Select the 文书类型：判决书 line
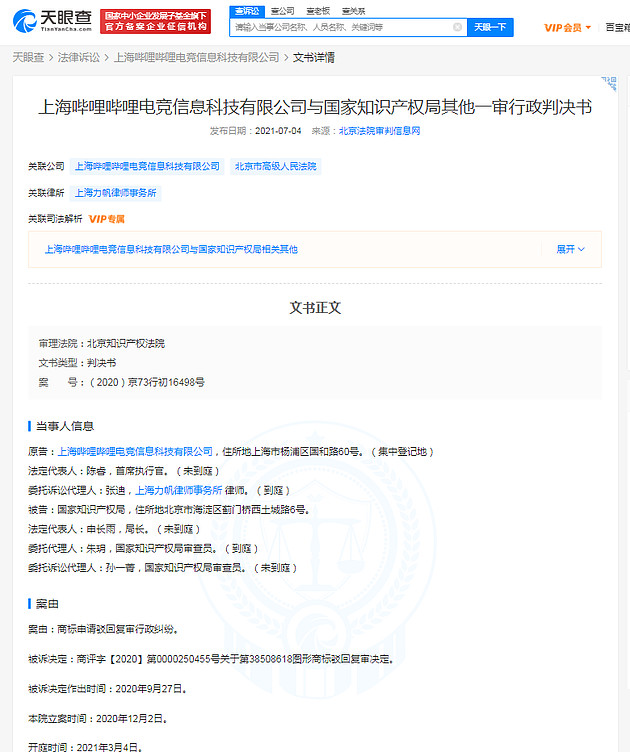Image resolution: width=630 pixels, height=752 pixels. point(77,363)
